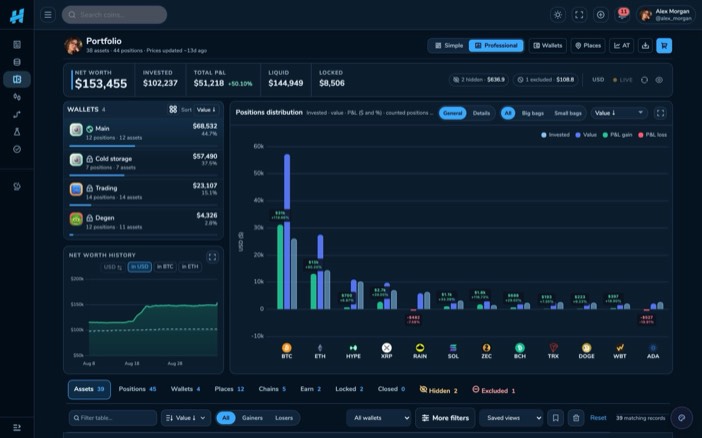Expand the Positions distribution chart fullscreen
702x438 pixels.
pos(660,113)
